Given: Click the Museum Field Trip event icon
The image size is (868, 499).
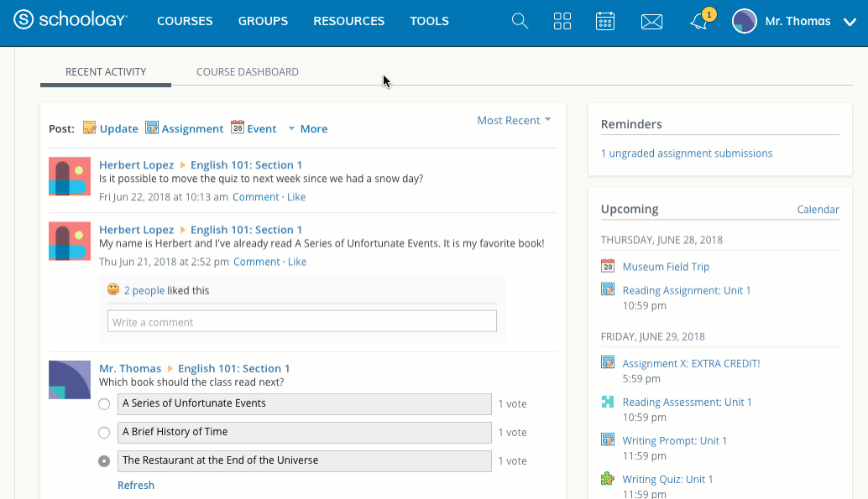Looking at the screenshot, I should 608,267.
